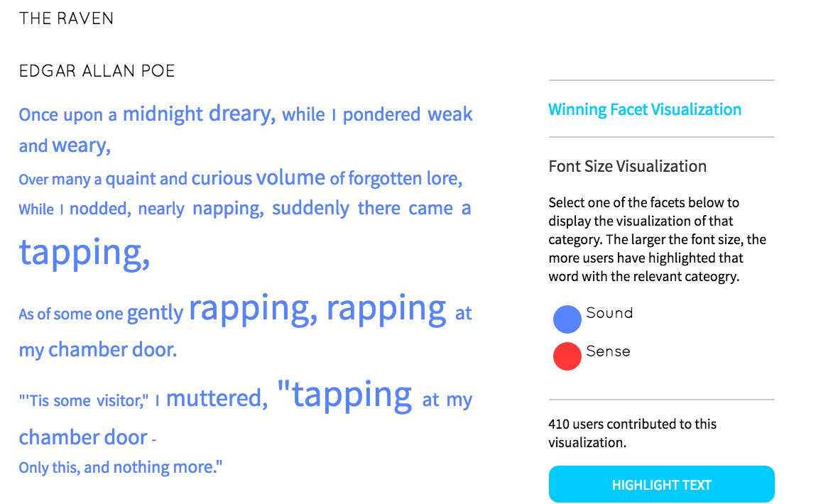
Task: Click the Sense facet label
Action: coord(608,351)
